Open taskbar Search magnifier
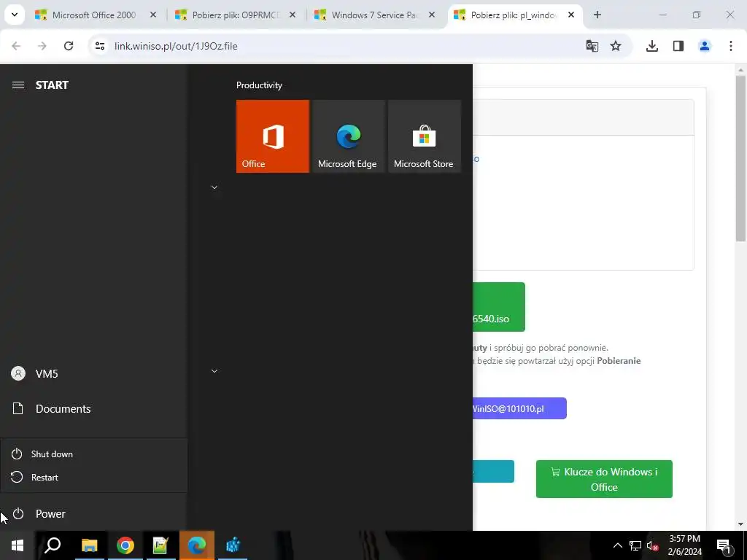The width and height of the screenshot is (747, 560). 53,545
